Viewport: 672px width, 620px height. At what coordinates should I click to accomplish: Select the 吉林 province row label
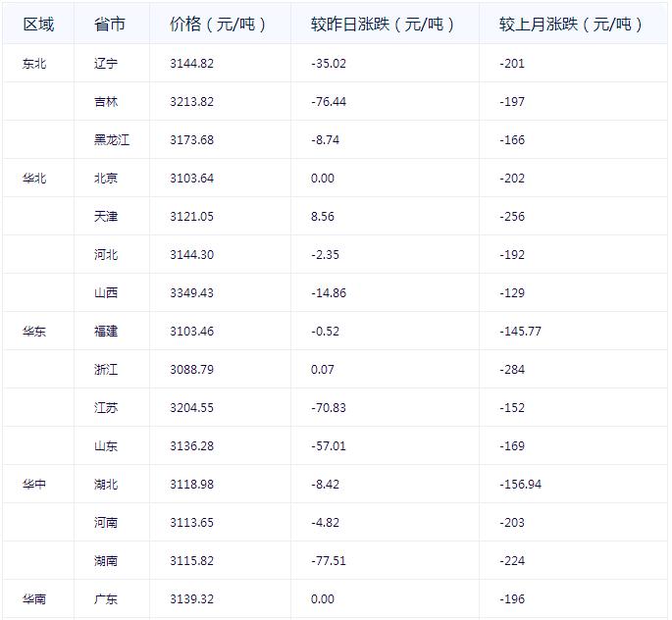tap(106, 102)
